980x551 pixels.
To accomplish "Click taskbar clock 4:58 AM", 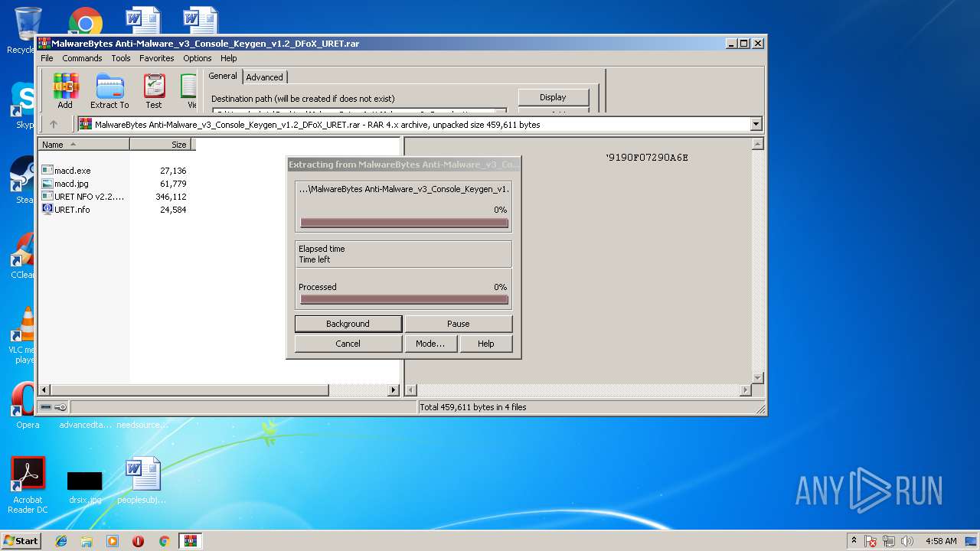I will pyautogui.click(x=941, y=541).
